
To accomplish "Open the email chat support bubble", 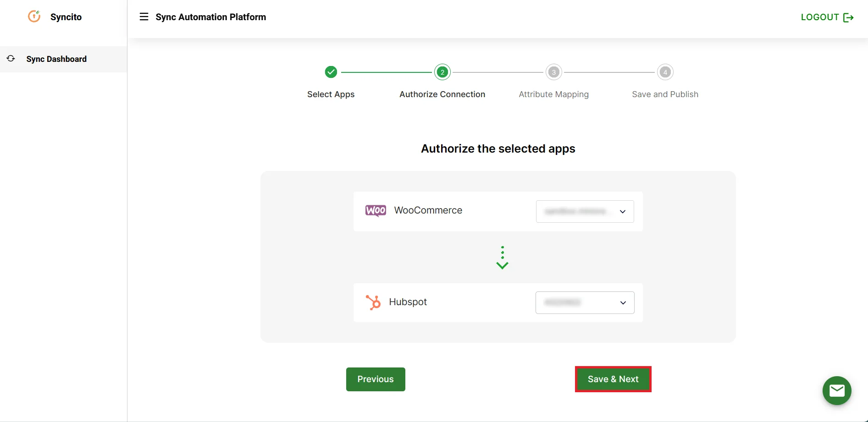I will [837, 390].
